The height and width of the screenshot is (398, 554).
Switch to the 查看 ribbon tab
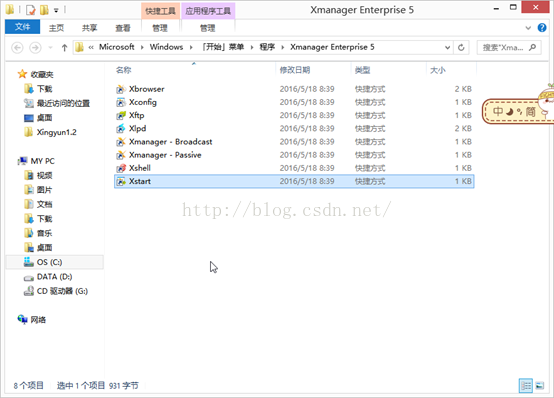123,28
